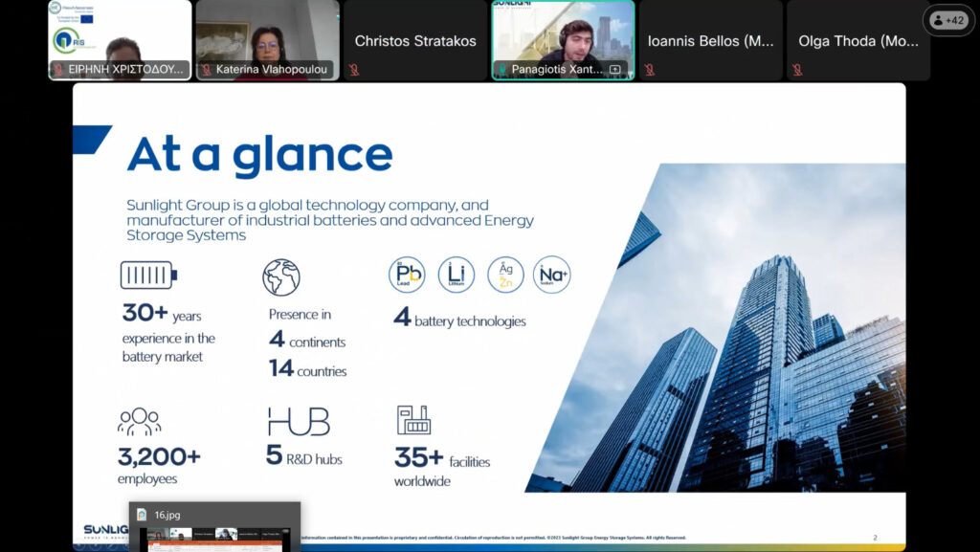Image resolution: width=980 pixels, height=552 pixels.
Task: Click the battery icon above 30+ years
Action: pos(148,276)
